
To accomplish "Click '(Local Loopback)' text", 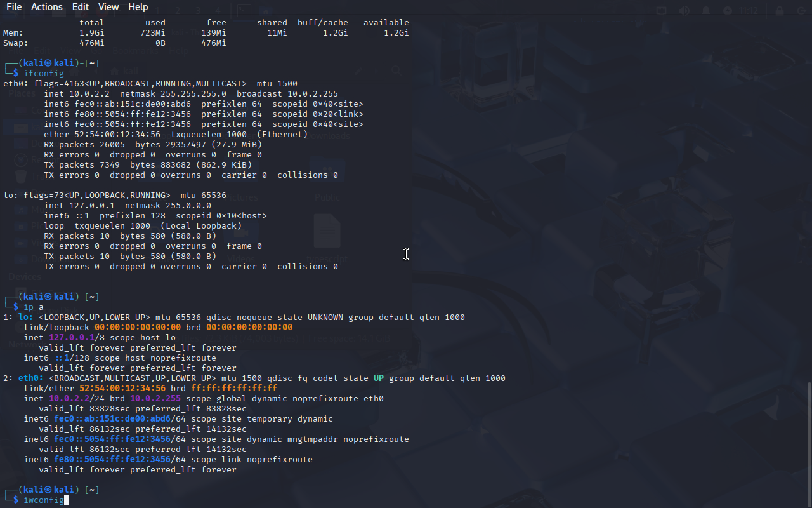I will coord(201,226).
